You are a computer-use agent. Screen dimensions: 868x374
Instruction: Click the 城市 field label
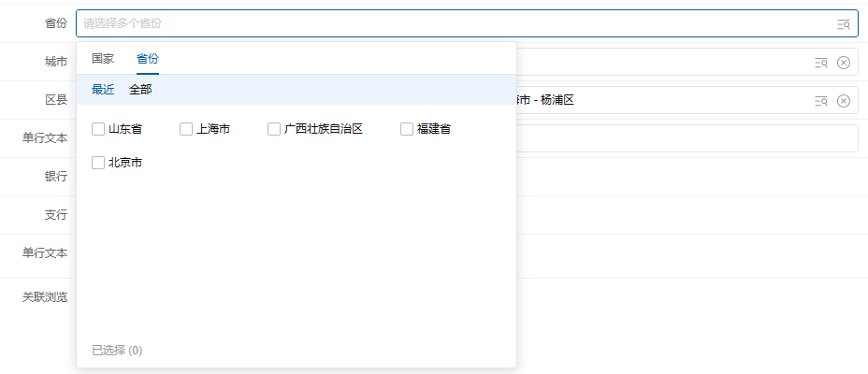(x=56, y=62)
